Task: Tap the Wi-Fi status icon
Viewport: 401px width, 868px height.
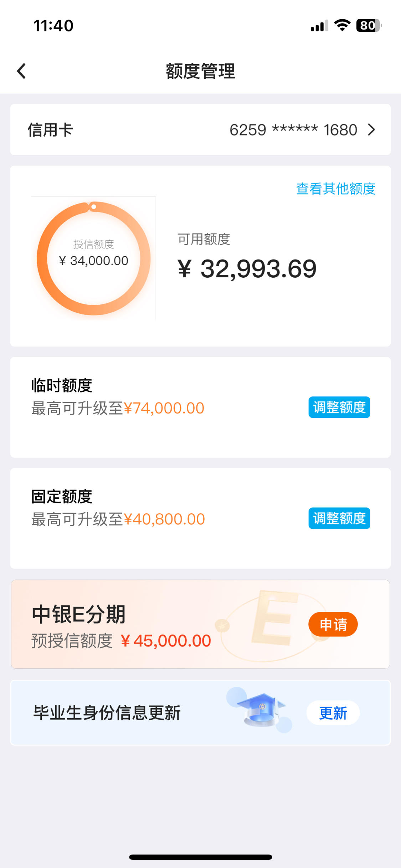Action: click(x=342, y=25)
